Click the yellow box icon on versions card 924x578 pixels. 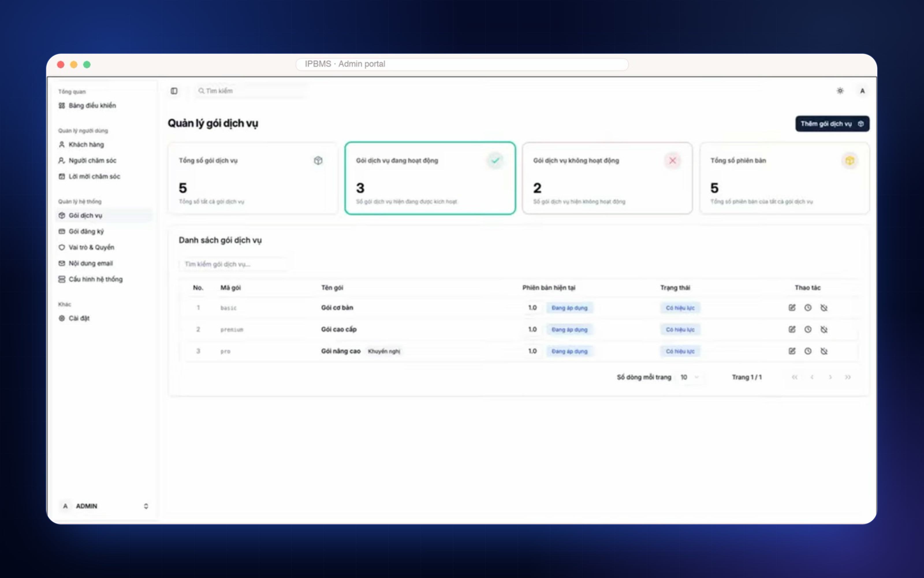tap(850, 161)
